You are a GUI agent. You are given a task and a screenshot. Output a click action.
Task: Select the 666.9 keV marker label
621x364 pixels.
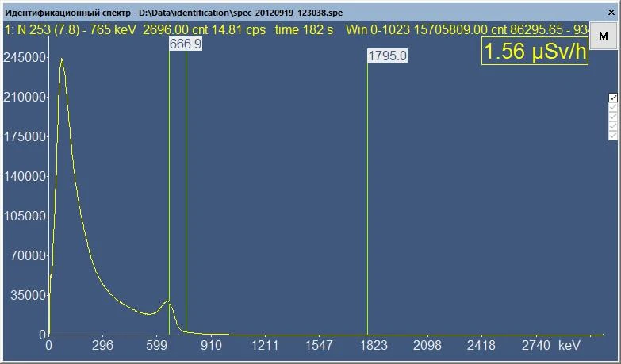pyautogui.click(x=186, y=44)
